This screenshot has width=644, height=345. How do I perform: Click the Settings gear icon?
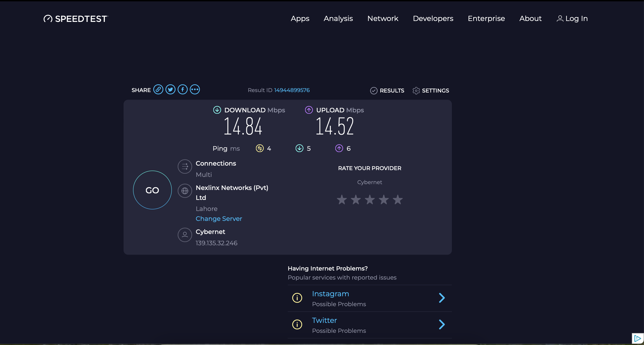[416, 90]
